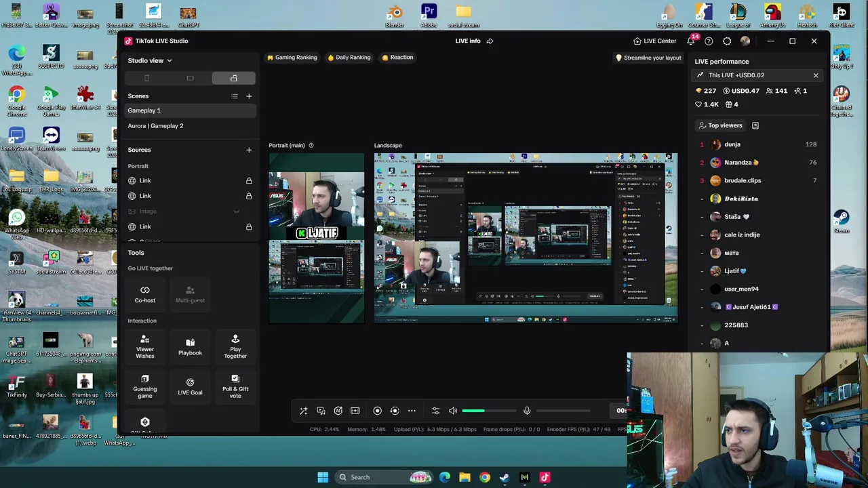Image resolution: width=868 pixels, height=488 pixels.
Task: Select the Image source row
Action: pyautogui.click(x=190, y=211)
